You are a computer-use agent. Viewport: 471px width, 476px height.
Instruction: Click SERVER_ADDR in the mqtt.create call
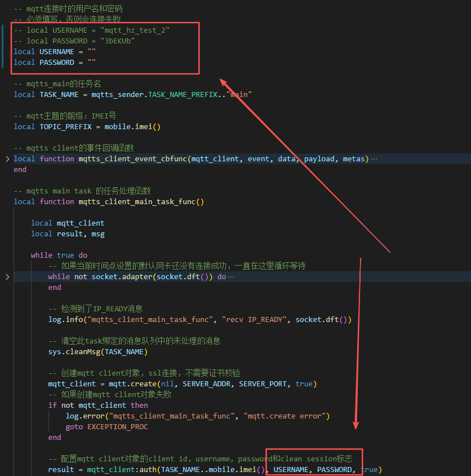205,384
